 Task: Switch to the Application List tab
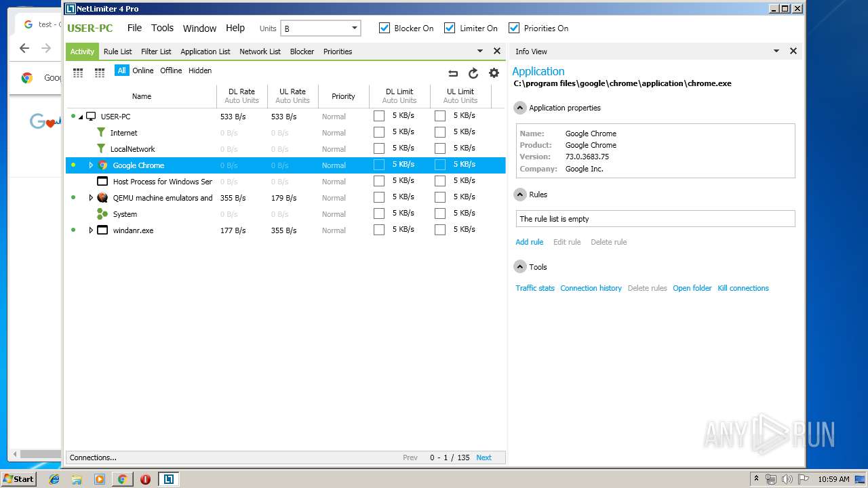click(x=205, y=52)
